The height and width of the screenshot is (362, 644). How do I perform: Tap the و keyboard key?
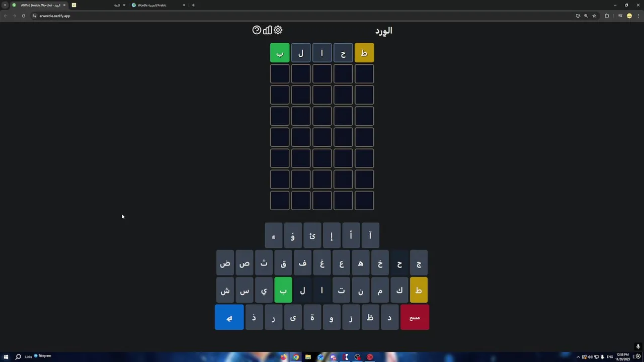[x=332, y=317]
